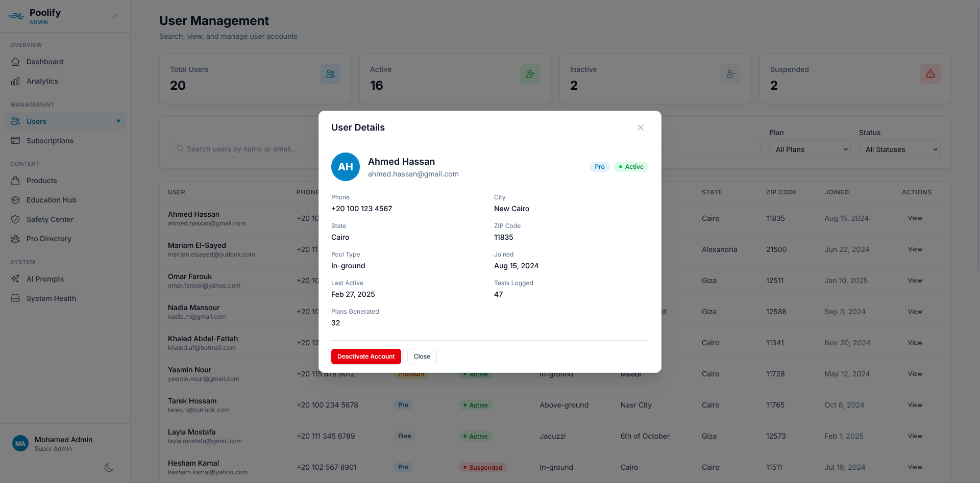Open the System Health page

tap(65, 298)
